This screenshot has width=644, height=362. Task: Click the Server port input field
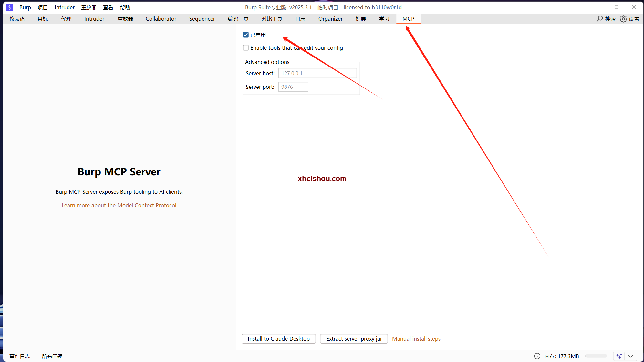(293, 87)
